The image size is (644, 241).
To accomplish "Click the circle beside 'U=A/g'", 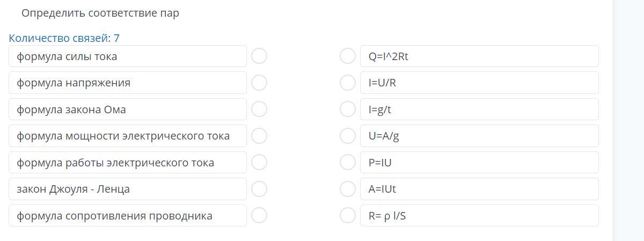I will pyautogui.click(x=348, y=136).
